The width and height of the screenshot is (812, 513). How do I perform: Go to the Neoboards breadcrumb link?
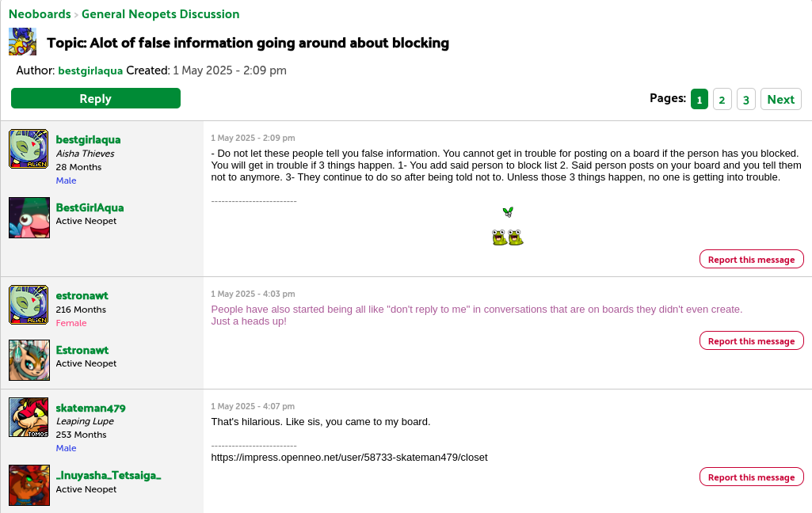click(x=40, y=14)
